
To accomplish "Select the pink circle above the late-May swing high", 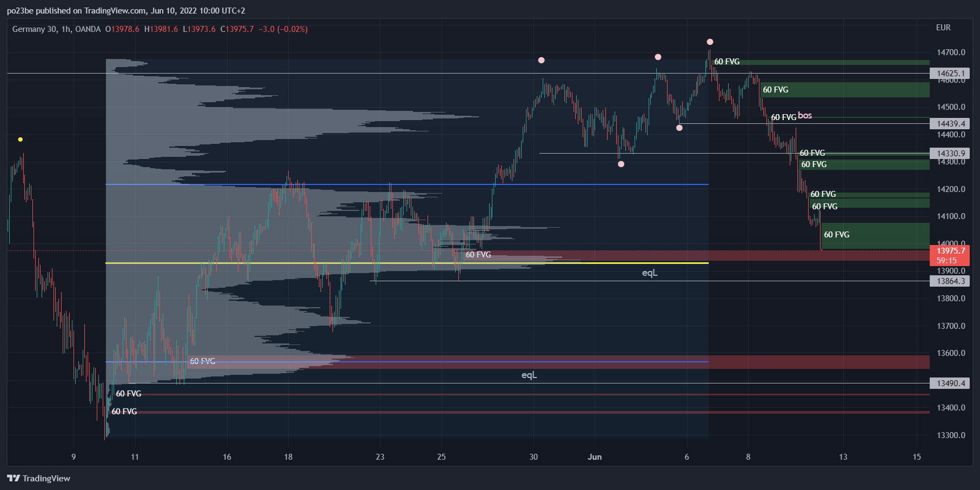I will tap(541, 61).
